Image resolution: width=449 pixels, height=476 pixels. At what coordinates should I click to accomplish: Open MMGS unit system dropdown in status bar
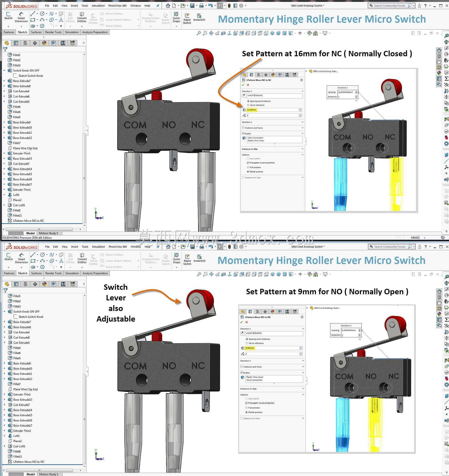point(425,238)
